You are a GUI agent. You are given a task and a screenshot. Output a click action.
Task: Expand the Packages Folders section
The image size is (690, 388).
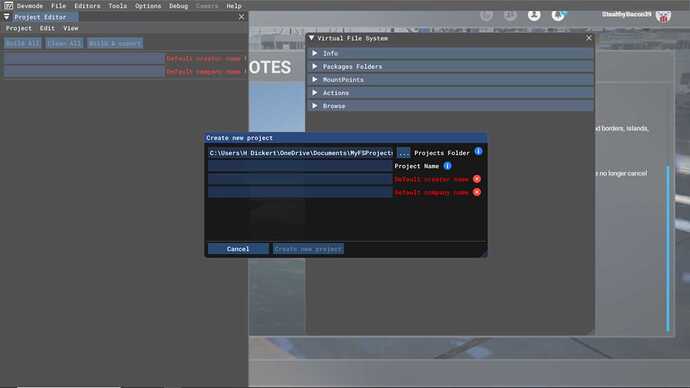pos(450,66)
